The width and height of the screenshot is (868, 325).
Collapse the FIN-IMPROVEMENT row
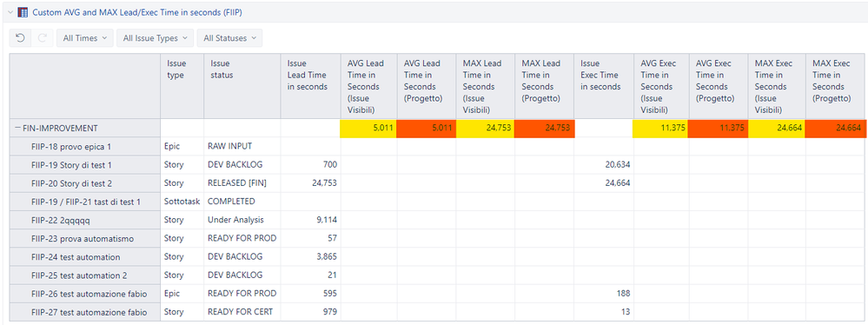point(18,128)
